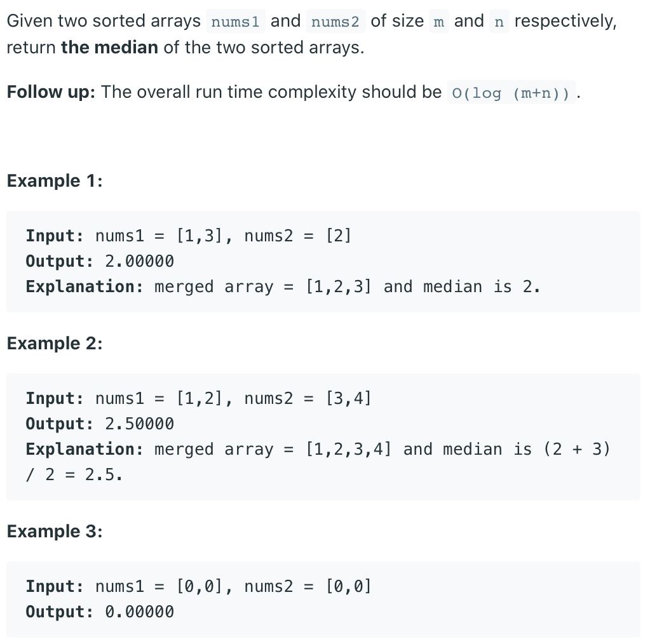Click the bold "Follow up:" label
The width and height of the screenshot is (657, 644).
[51, 92]
